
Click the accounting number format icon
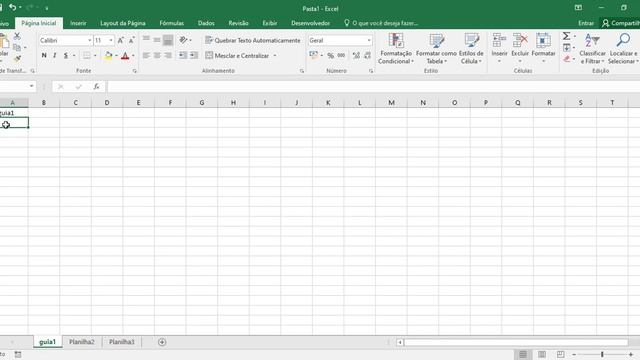pos(313,56)
